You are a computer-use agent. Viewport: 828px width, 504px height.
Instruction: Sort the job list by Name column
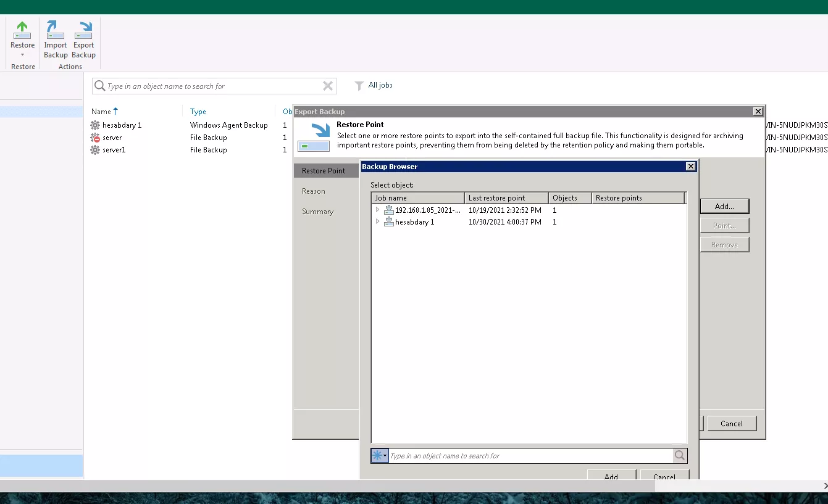pos(104,112)
